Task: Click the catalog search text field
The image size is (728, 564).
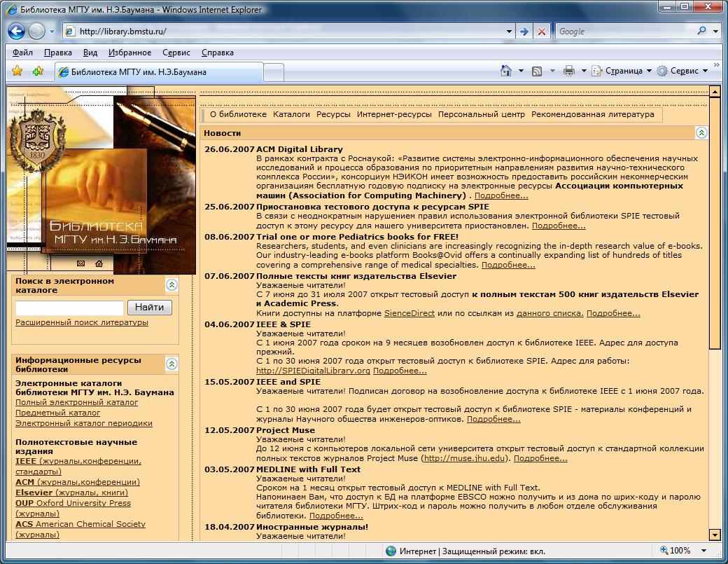Action: point(69,307)
